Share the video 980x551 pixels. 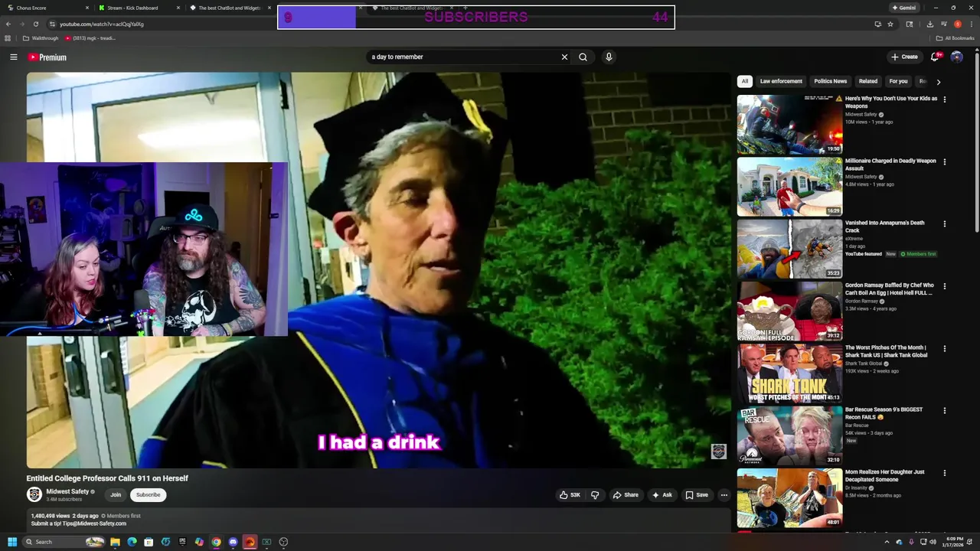click(x=626, y=495)
